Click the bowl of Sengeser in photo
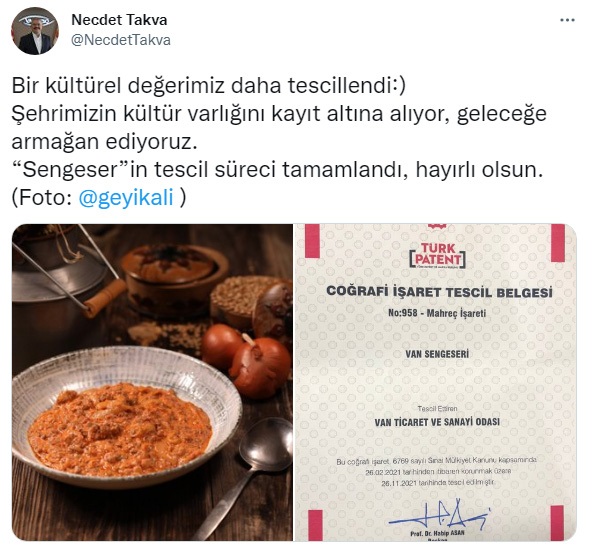The height and width of the screenshot is (552, 593). pyautogui.click(x=127, y=417)
